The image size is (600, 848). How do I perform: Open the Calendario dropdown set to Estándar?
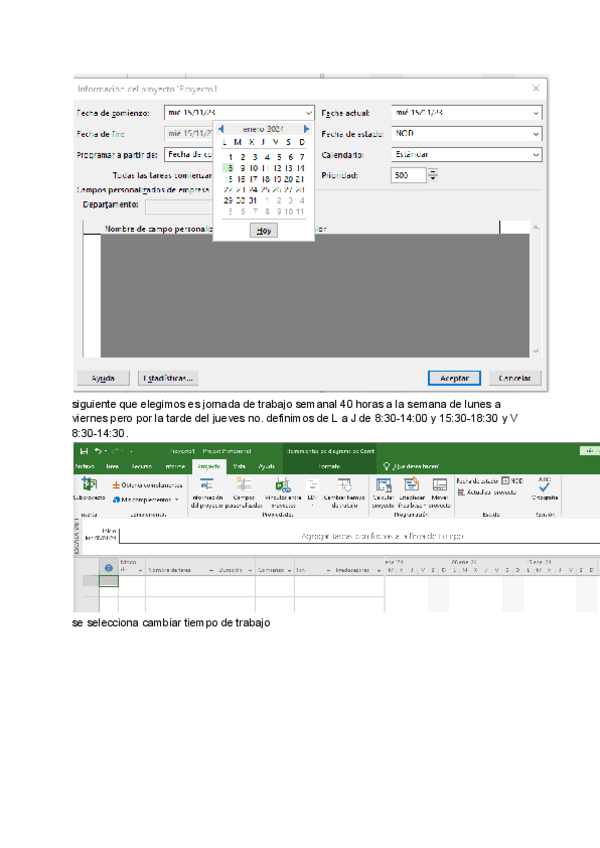[535, 155]
